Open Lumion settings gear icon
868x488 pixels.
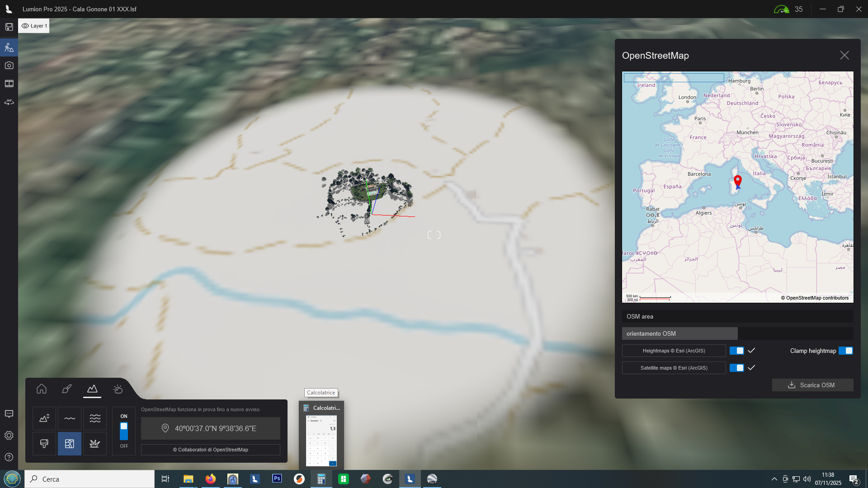[x=9, y=436]
